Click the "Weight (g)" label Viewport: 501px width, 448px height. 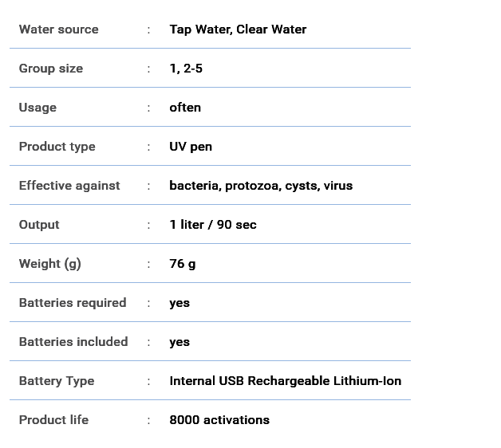(50, 264)
